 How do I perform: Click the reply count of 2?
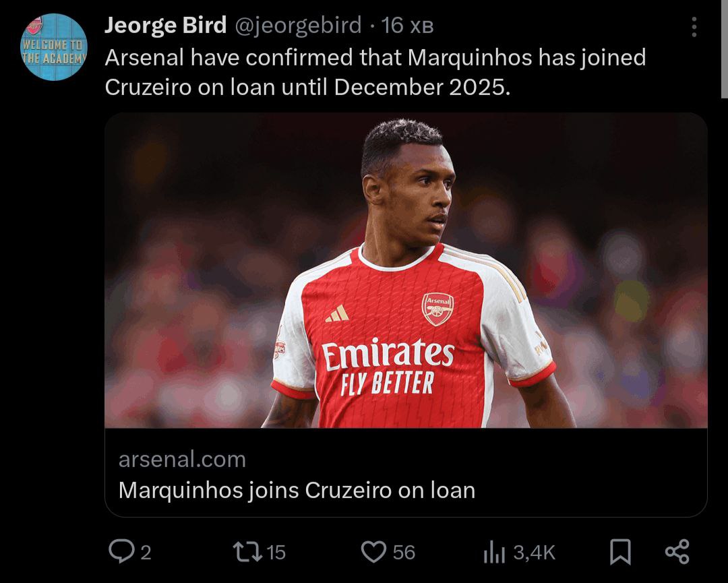(x=145, y=553)
